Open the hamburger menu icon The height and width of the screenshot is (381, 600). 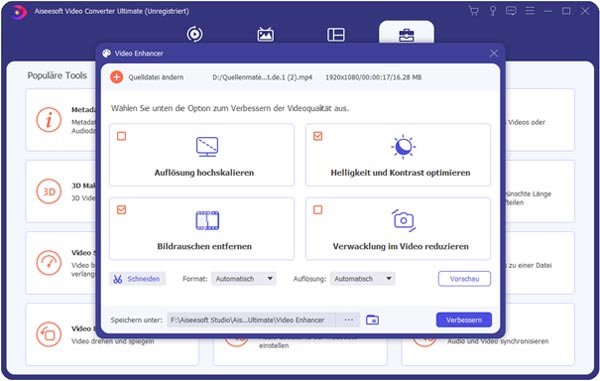530,11
